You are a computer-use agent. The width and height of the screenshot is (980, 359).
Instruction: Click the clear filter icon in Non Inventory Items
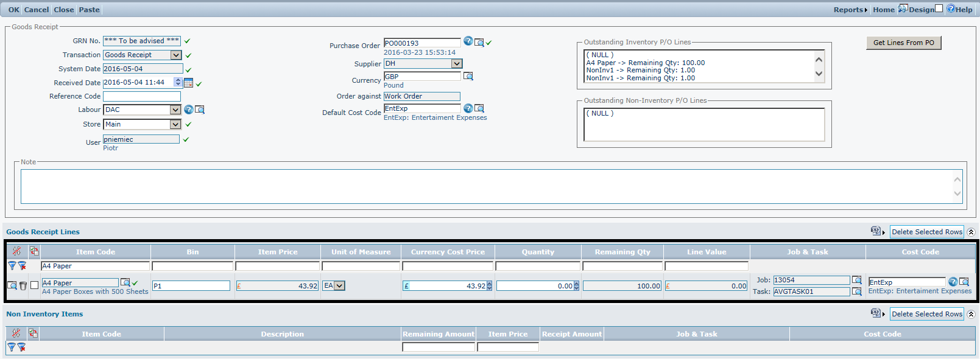click(21, 347)
